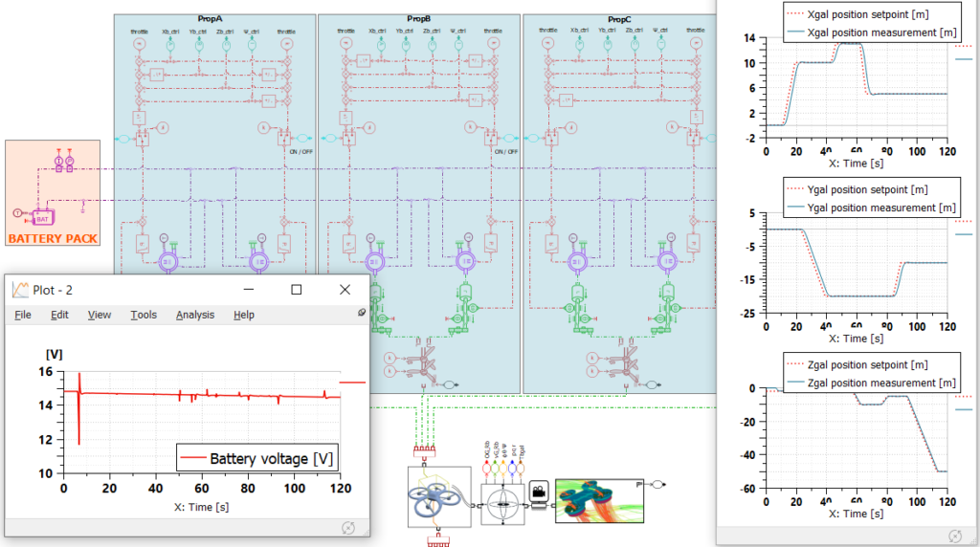Select PropA's right throttle input
The image size is (980, 547).
[x=286, y=44]
